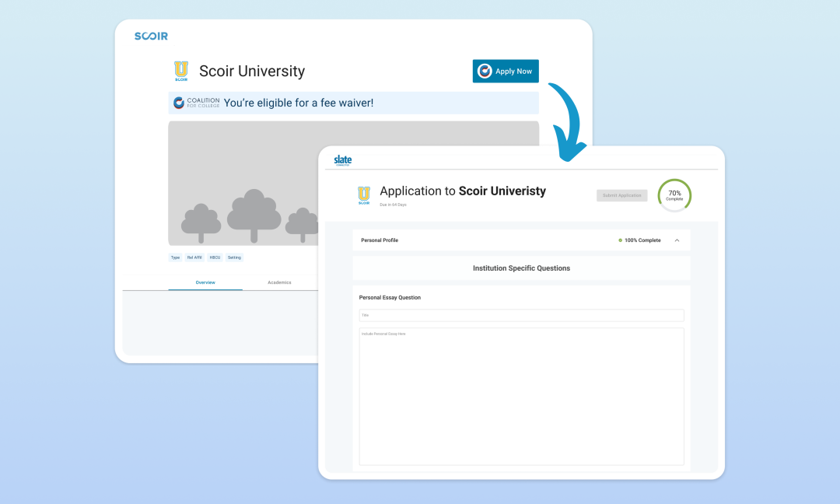
Task: Click the university crest beside Application to Scoir Univeristy
Action: [x=363, y=194]
